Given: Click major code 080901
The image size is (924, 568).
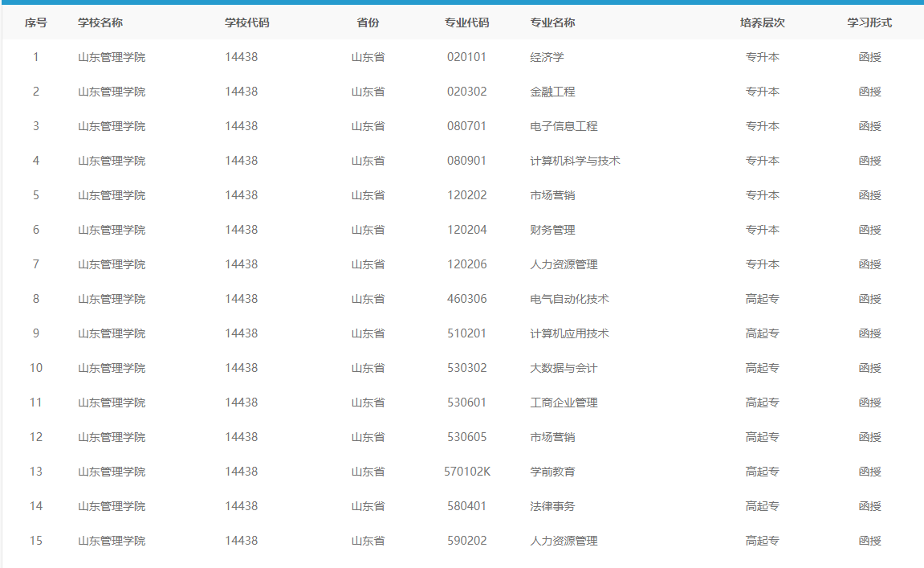Looking at the screenshot, I should click(466, 161).
